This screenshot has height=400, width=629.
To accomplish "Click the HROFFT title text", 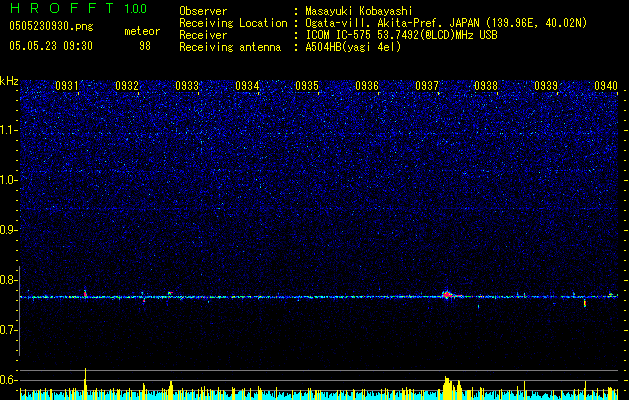I will pos(63,8).
